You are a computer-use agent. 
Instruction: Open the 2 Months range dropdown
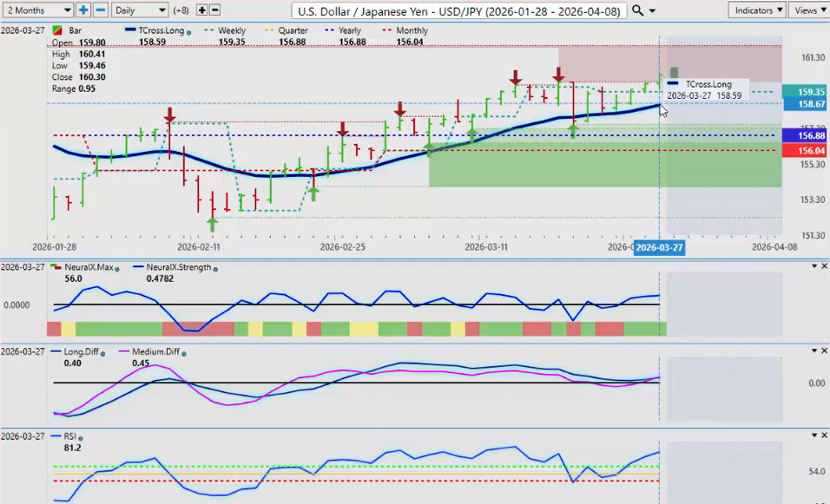point(36,10)
